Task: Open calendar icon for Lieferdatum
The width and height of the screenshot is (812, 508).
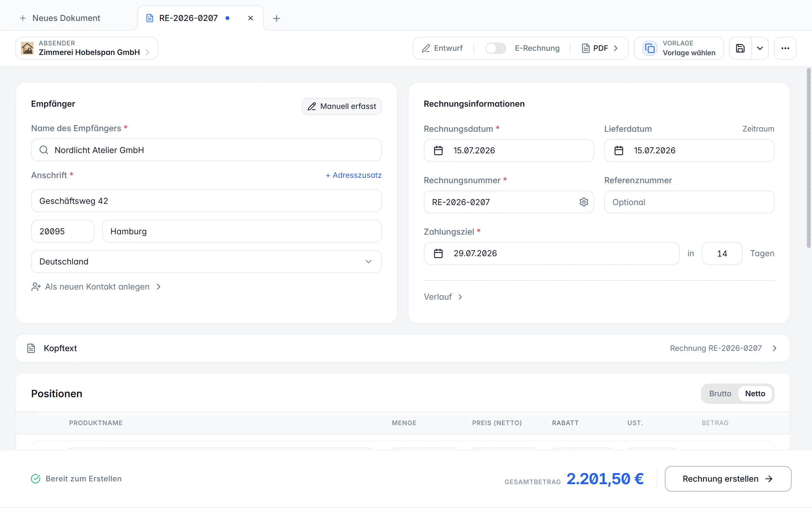Action: [x=619, y=150]
